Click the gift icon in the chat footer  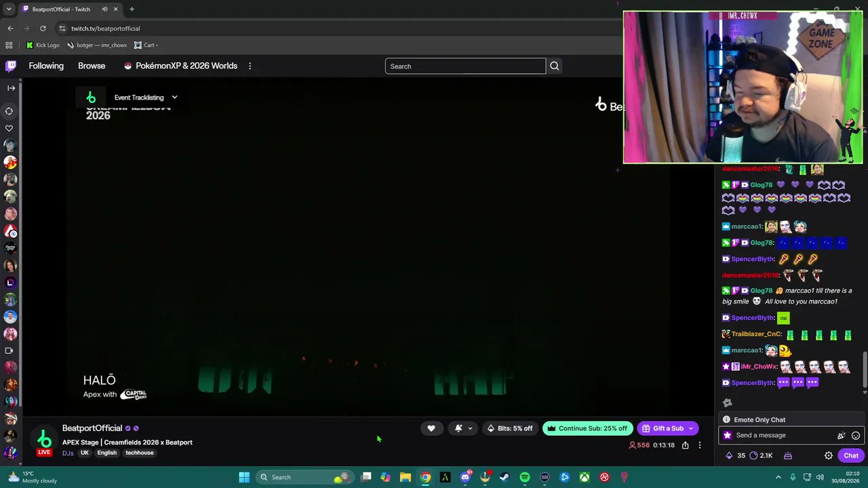788,455
